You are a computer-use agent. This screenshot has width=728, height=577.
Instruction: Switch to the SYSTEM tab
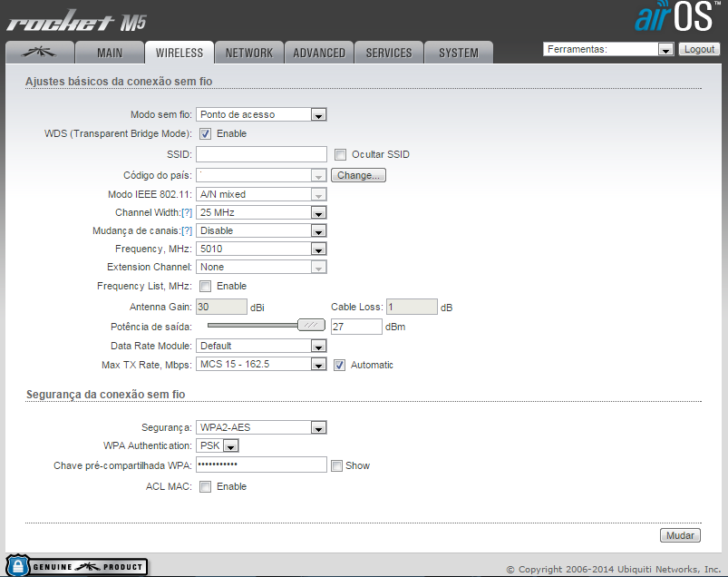[459, 53]
